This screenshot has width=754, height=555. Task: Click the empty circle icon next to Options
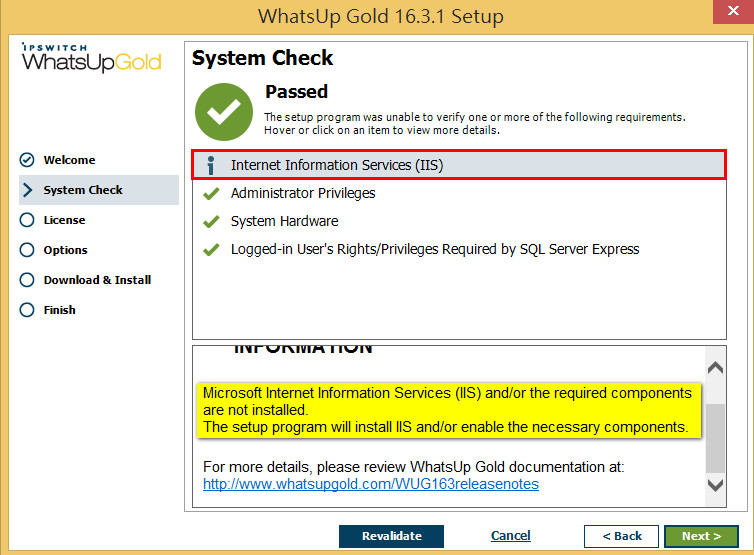coord(27,250)
